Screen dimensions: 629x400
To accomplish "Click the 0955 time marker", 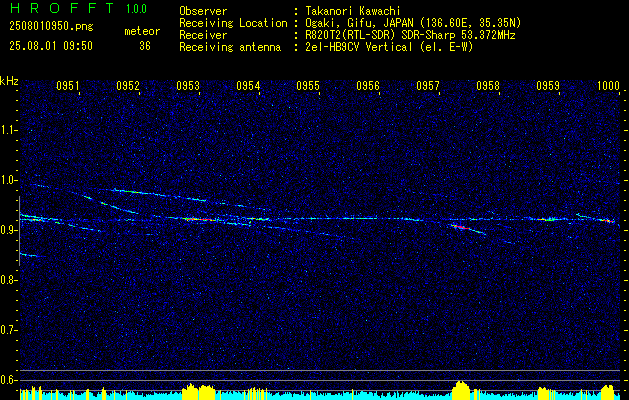I will tap(308, 85).
